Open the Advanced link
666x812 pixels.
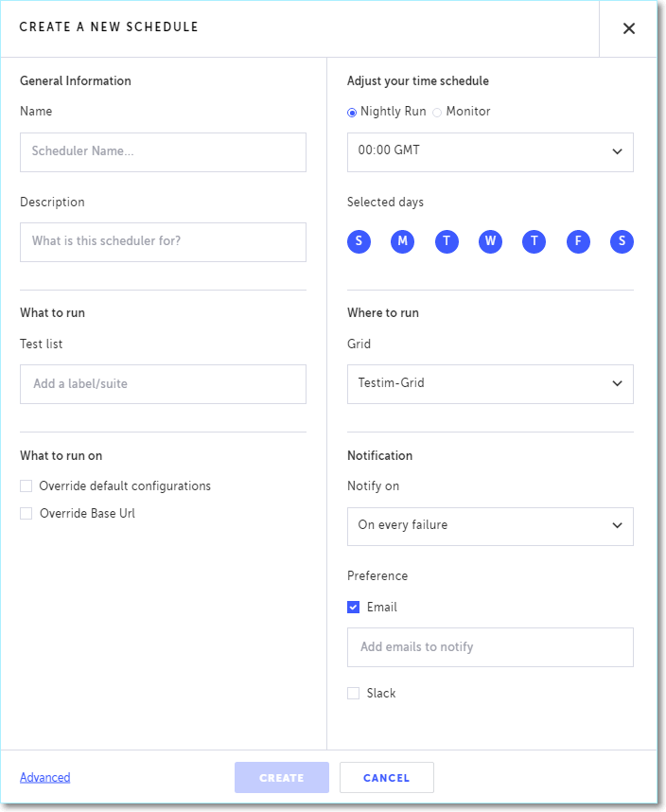coord(45,777)
